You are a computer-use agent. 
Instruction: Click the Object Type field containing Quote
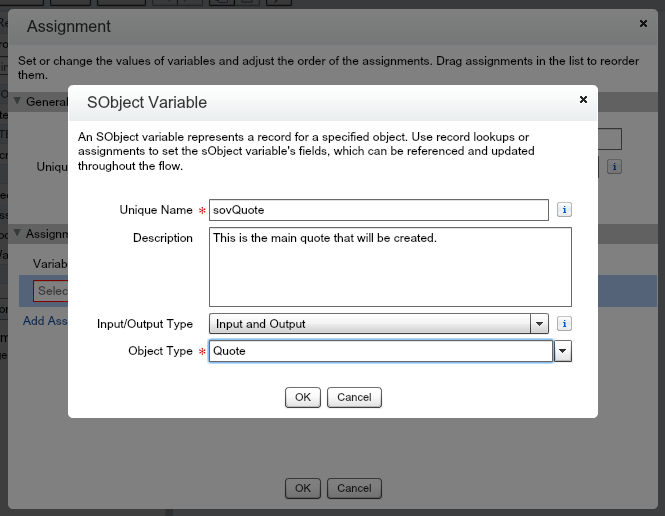[x=380, y=352]
